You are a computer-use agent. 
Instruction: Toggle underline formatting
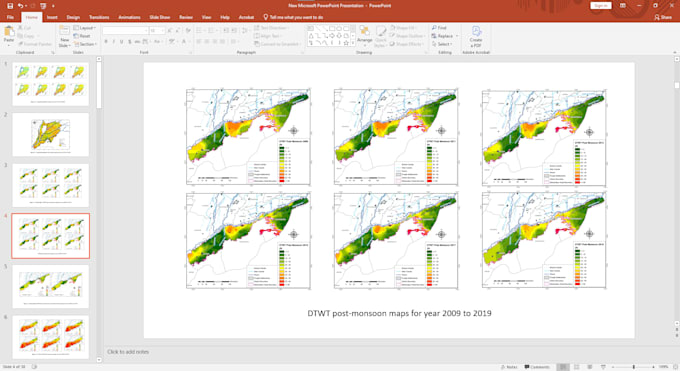point(121,42)
